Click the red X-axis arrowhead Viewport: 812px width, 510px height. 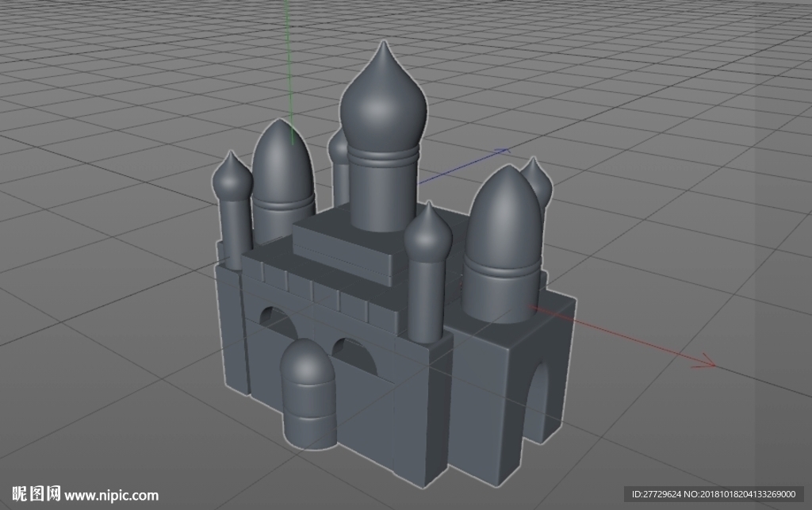coord(705,360)
